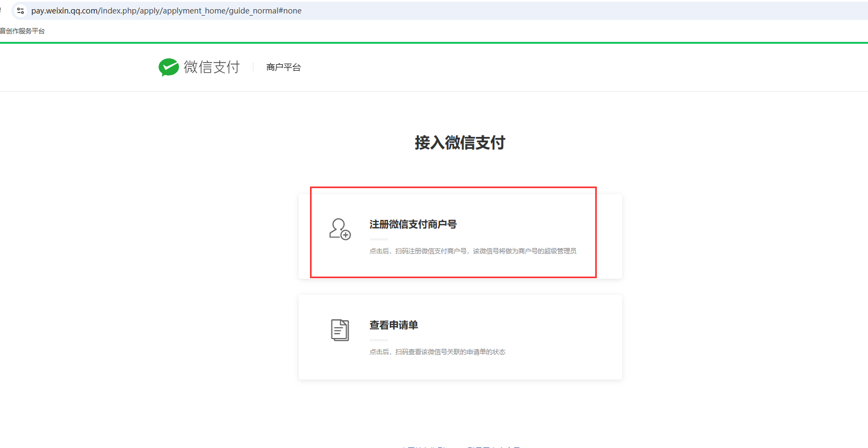Click the URL in the address bar
Image resolution: width=868 pixels, height=448 pixels.
click(167, 11)
